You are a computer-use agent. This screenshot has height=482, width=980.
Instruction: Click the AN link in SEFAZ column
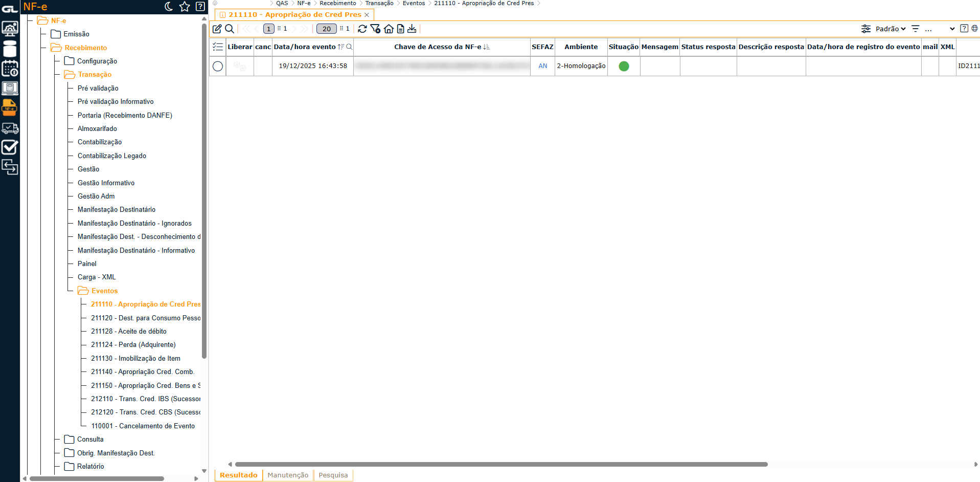tap(542, 66)
